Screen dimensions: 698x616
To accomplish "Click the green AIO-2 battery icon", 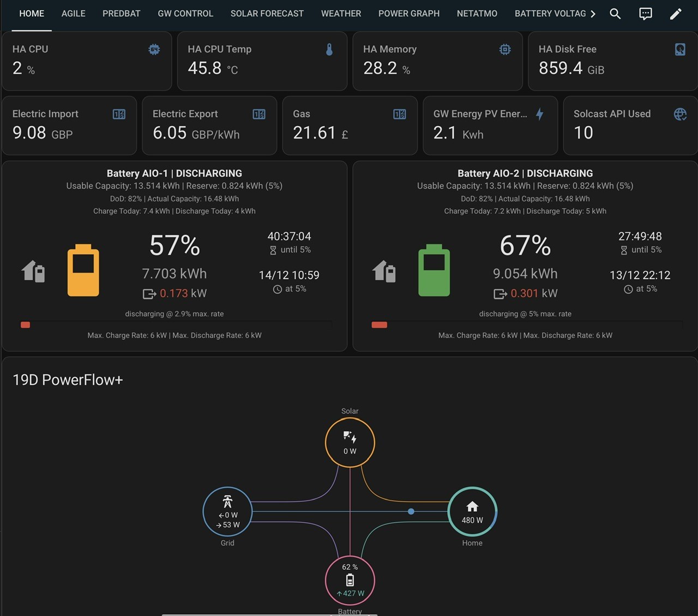I will [x=434, y=270].
